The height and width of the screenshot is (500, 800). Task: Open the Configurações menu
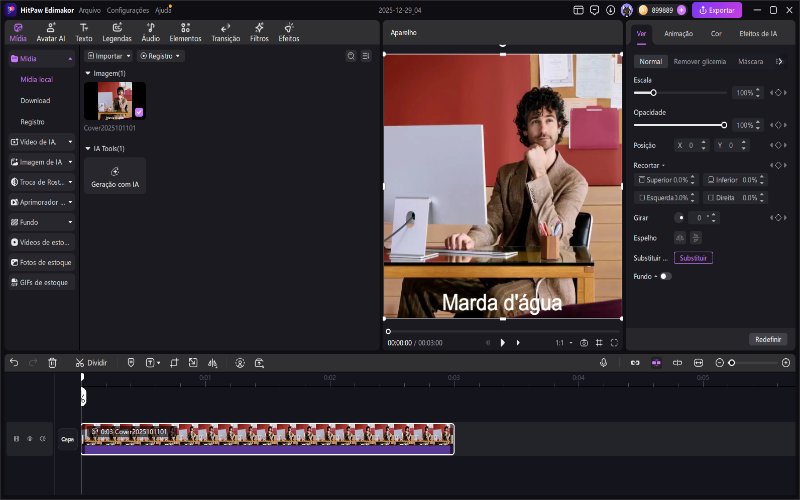pos(128,10)
